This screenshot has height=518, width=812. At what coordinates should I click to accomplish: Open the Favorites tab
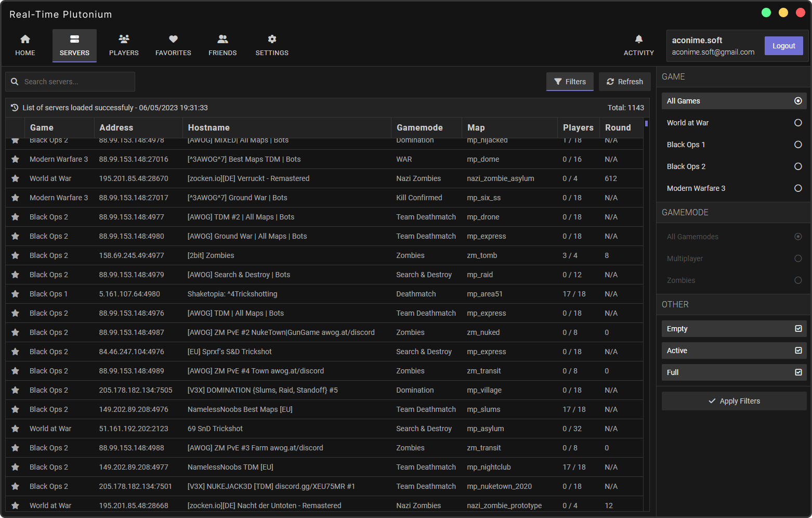pyautogui.click(x=173, y=45)
